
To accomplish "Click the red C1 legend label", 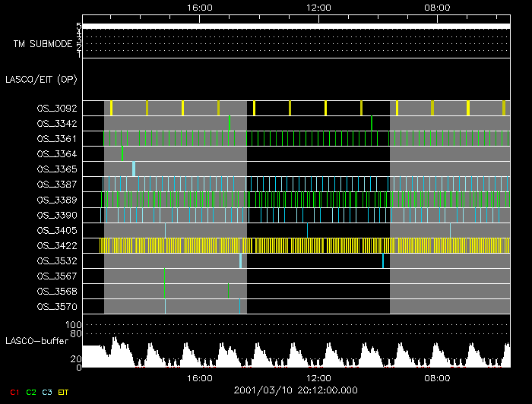I will tap(13, 392).
